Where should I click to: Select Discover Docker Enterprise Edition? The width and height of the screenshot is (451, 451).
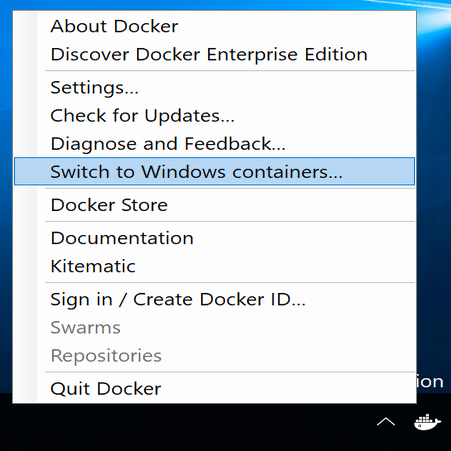[215, 54]
